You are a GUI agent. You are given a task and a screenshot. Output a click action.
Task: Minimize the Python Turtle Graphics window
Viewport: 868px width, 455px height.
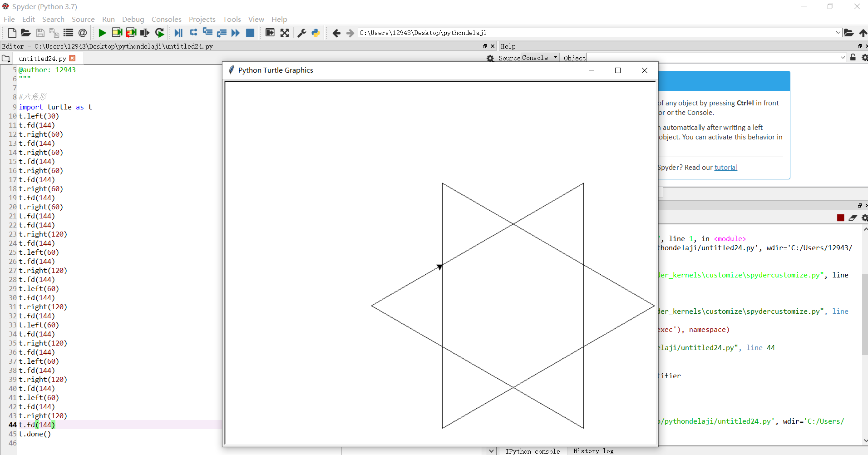592,70
